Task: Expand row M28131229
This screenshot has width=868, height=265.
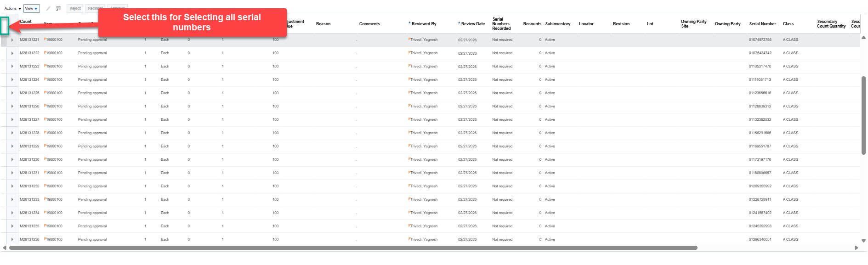Action: pos(12,147)
